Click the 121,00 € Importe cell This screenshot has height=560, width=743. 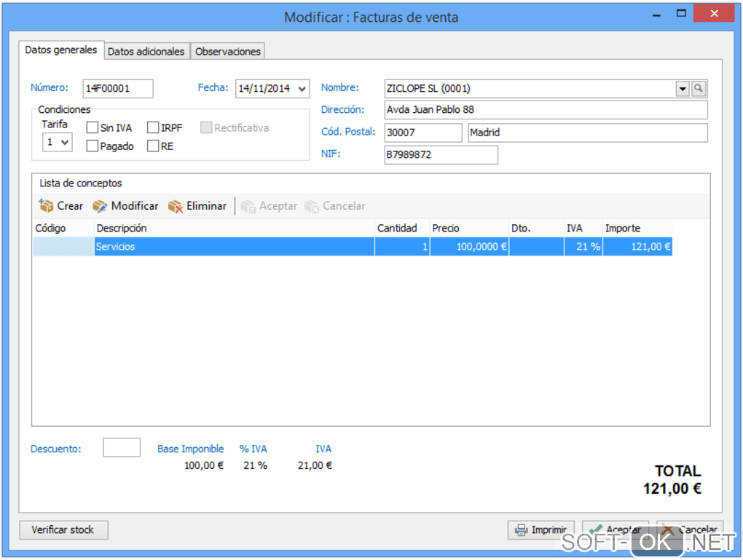point(637,246)
